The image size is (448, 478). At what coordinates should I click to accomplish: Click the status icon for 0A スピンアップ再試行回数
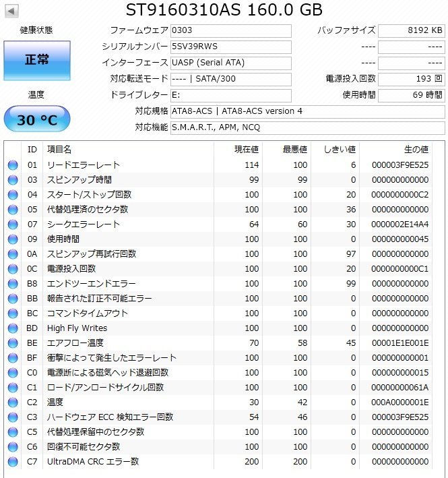tap(13, 254)
